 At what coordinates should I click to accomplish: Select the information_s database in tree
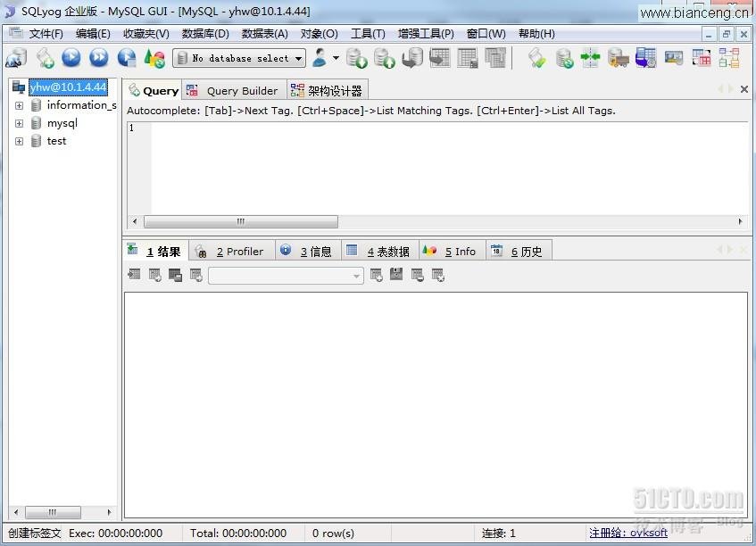pos(81,105)
